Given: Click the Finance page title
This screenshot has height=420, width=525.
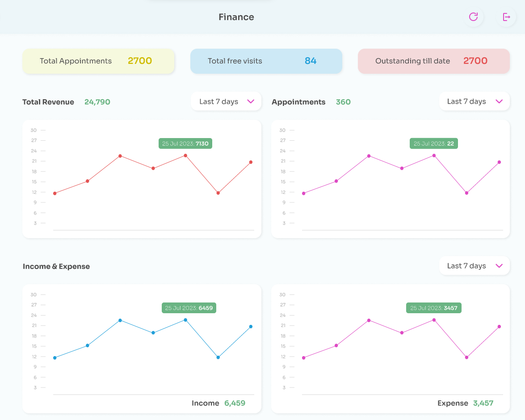Looking at the screenshot, I should point(236,17).
